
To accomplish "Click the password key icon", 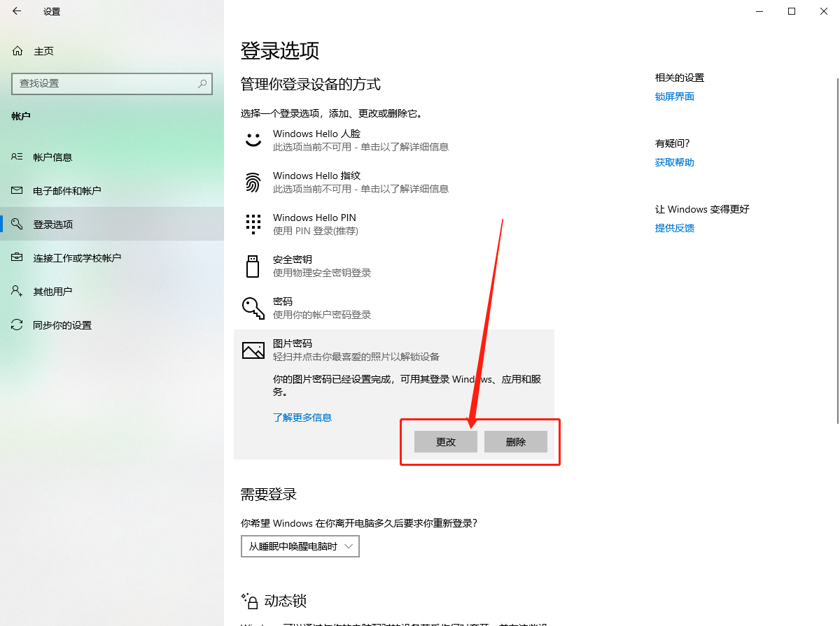I will point(253,308).
